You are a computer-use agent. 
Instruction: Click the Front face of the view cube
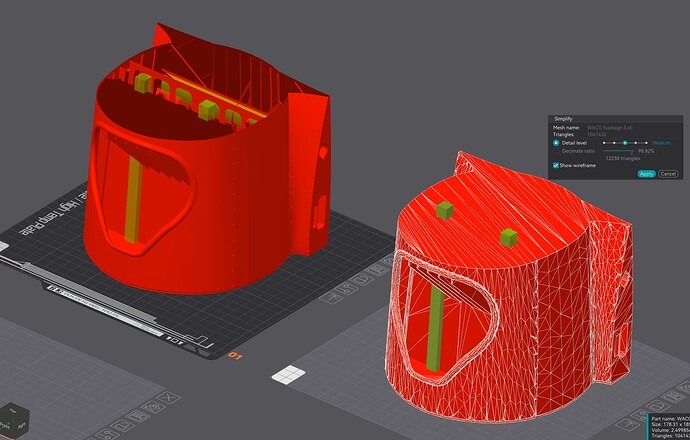(x=4, y=426)
